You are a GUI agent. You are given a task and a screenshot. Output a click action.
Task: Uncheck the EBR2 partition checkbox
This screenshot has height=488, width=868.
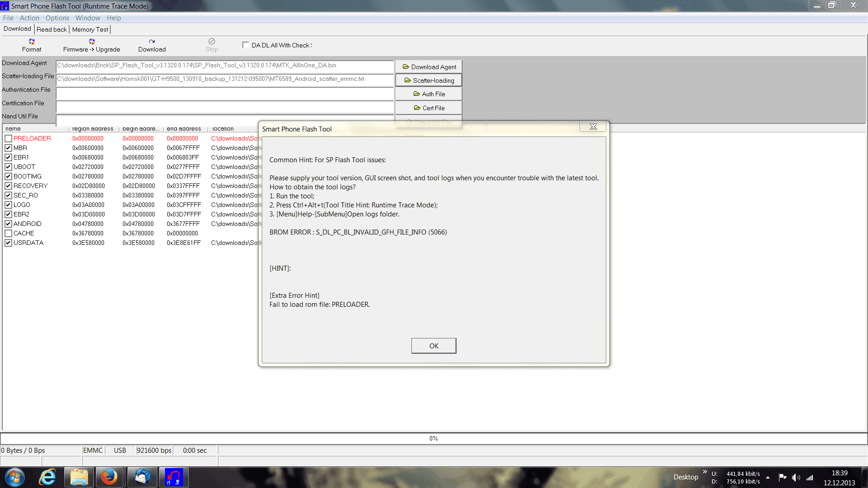tap(8, 215)
